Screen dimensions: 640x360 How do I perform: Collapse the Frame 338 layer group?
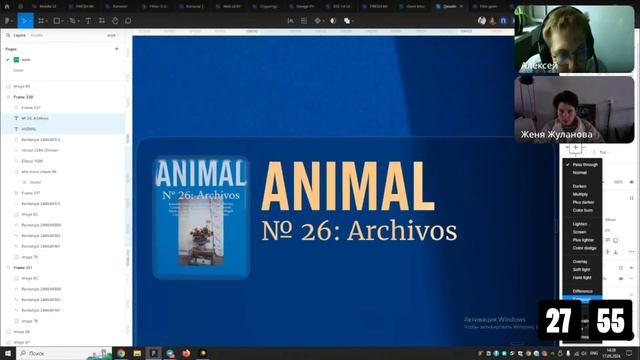(x=8, y=97)
